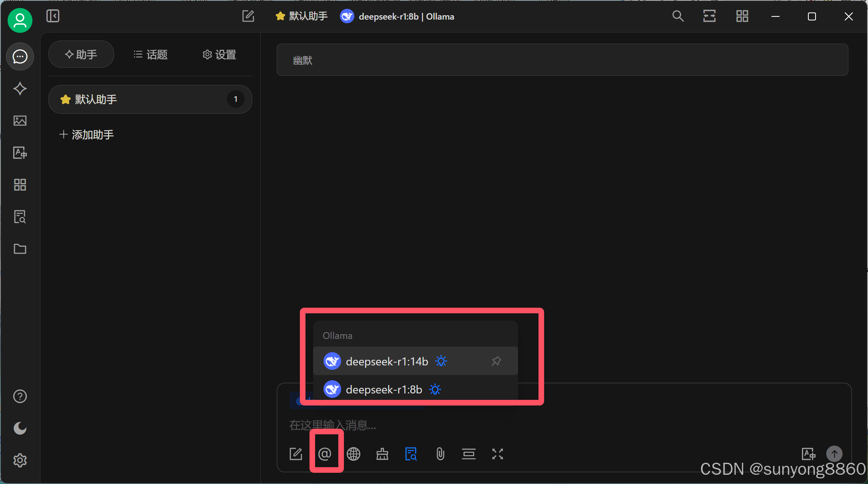Select deepseek-r1:8b from the model list
Viewport: 868px width, 484px height.
pos(384,389)
